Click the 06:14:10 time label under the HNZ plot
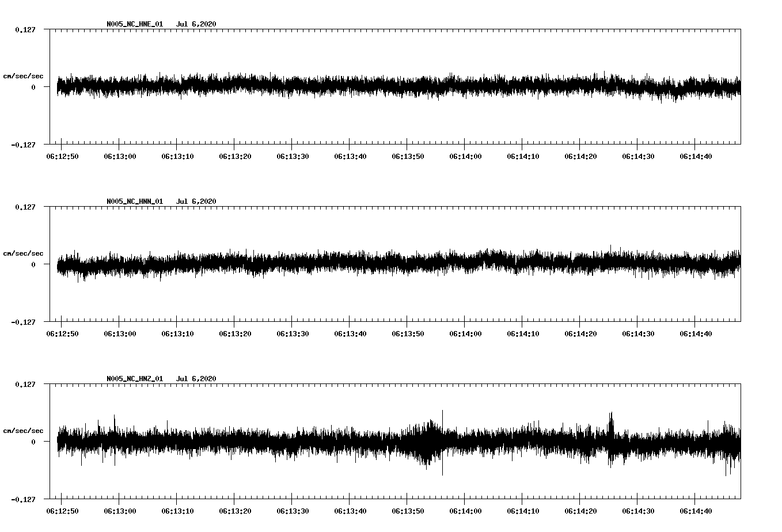782x532 pixels. point(523,511)
